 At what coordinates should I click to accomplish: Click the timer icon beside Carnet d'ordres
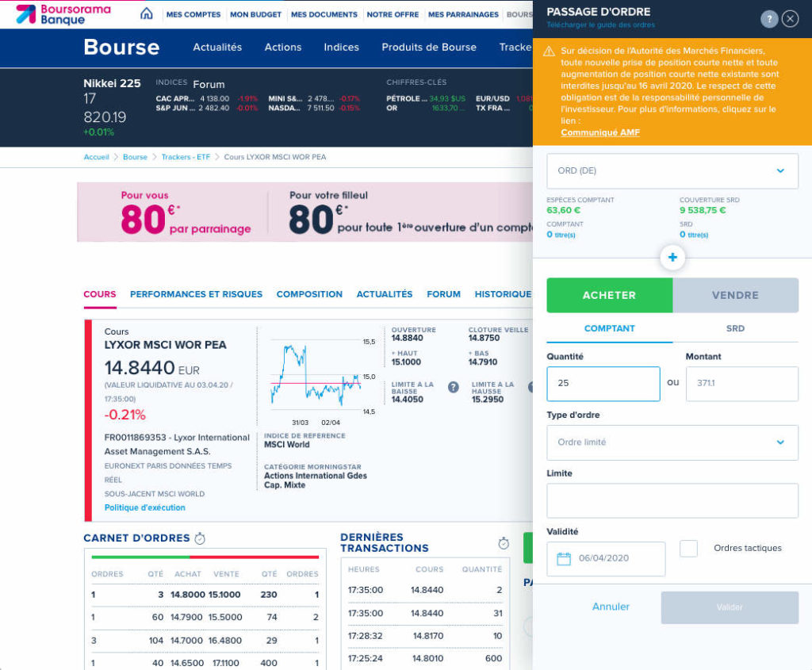click(200, 538)
